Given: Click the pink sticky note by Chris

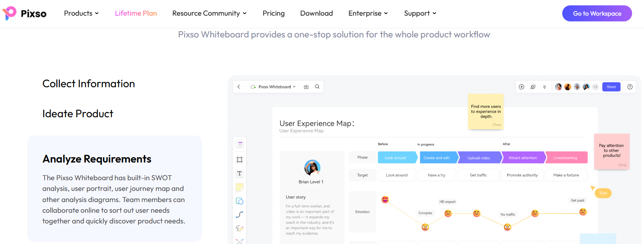Looking at the screenshot, I should (612, 151).
